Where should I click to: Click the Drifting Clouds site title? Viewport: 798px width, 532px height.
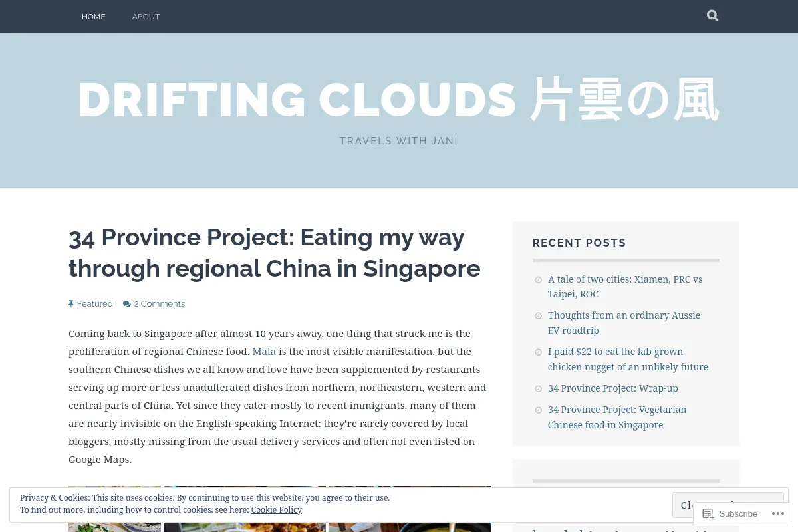point(398,100)
